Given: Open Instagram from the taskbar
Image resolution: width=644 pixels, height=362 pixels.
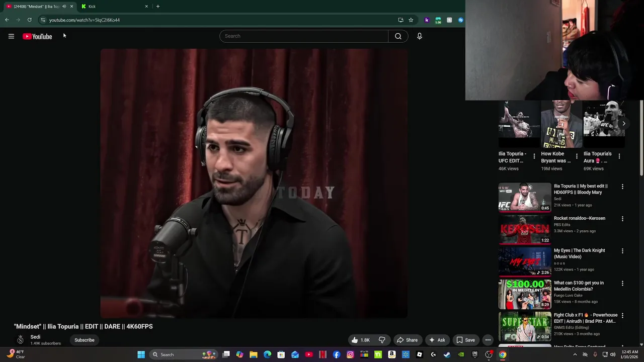Looking at the screenshot, I should (350, 354).
